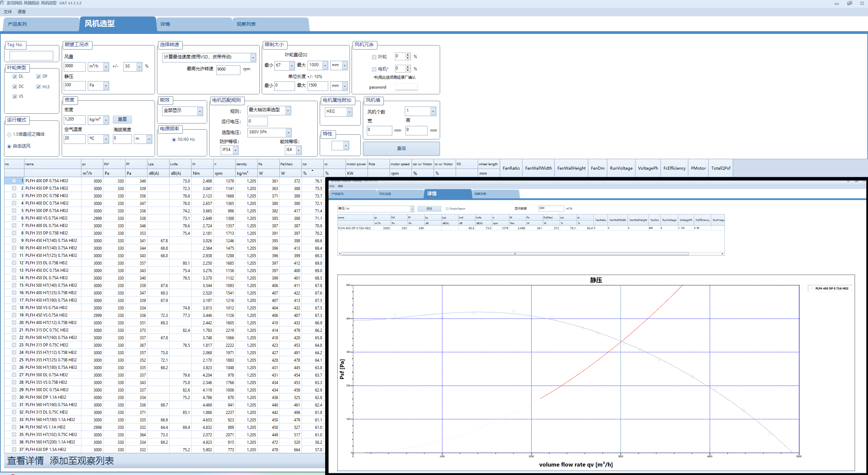The image size is (868, 475).
Task: Toggle the HLS impeller type checkbox
Action: pyautogui.click(x=39, y=87)
